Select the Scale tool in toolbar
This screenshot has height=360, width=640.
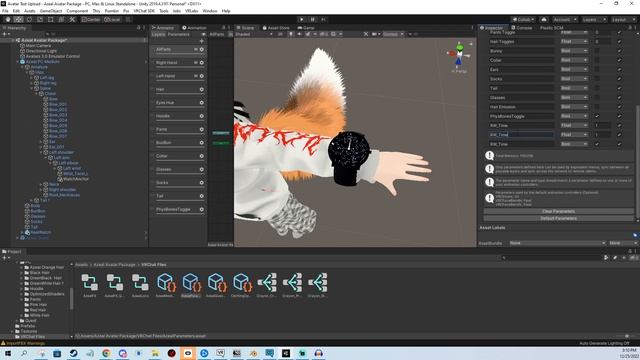[40, 19]
